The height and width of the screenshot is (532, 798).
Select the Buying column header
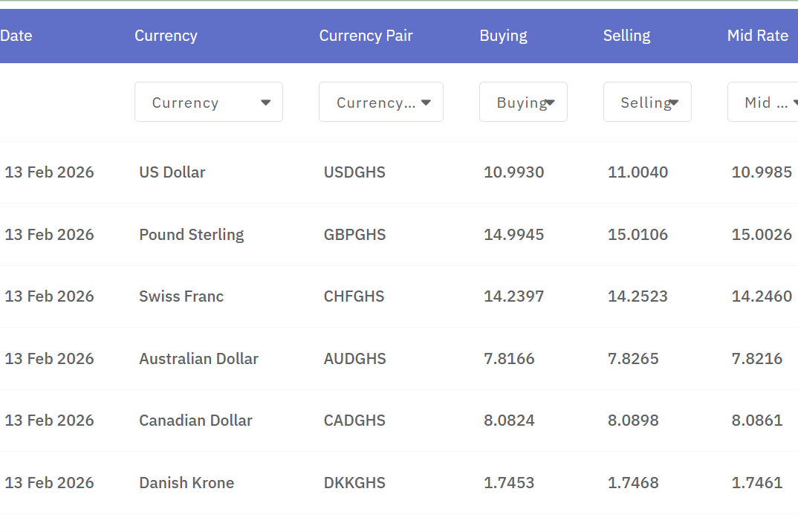pos(503,36)
